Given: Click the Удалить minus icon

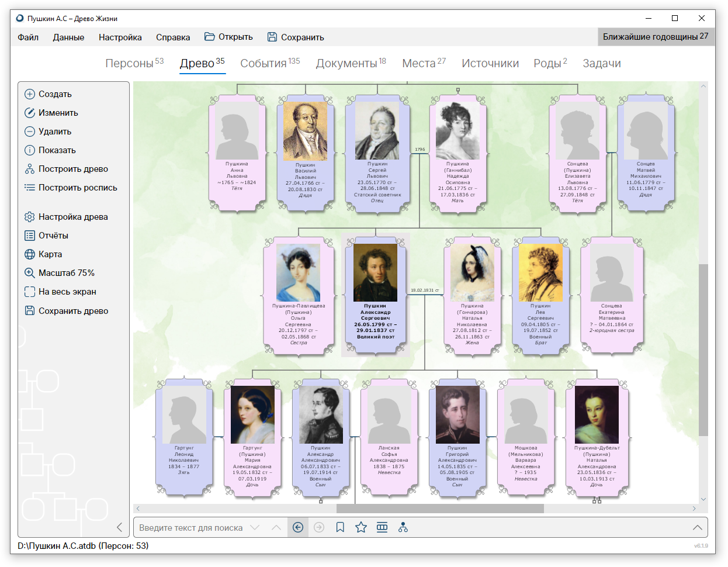Looking at the screenshot, I should pos(30,132).
